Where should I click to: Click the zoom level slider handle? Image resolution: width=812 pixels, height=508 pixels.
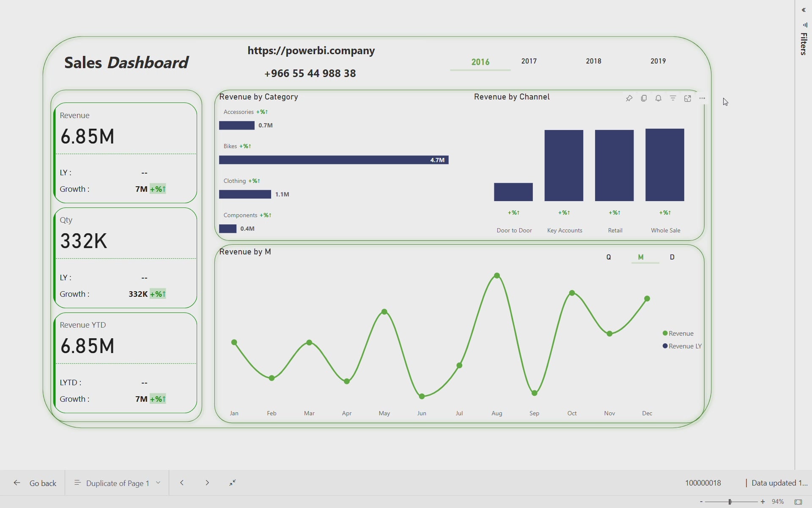730,502
